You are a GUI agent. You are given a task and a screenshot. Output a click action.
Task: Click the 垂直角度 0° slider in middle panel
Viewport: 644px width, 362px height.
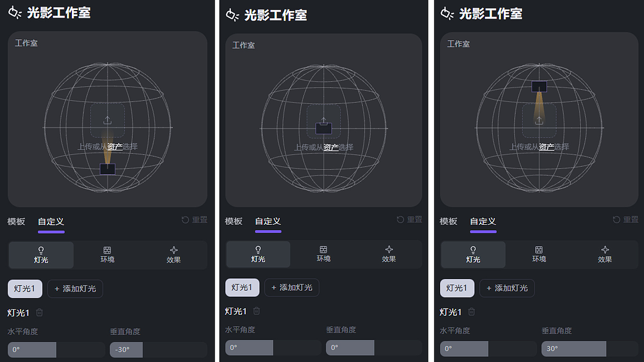[374, 347]
